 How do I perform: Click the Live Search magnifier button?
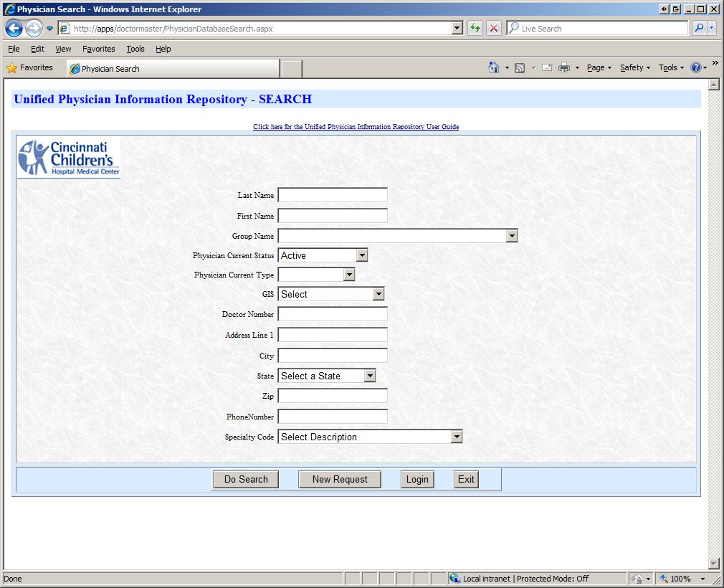699,28
